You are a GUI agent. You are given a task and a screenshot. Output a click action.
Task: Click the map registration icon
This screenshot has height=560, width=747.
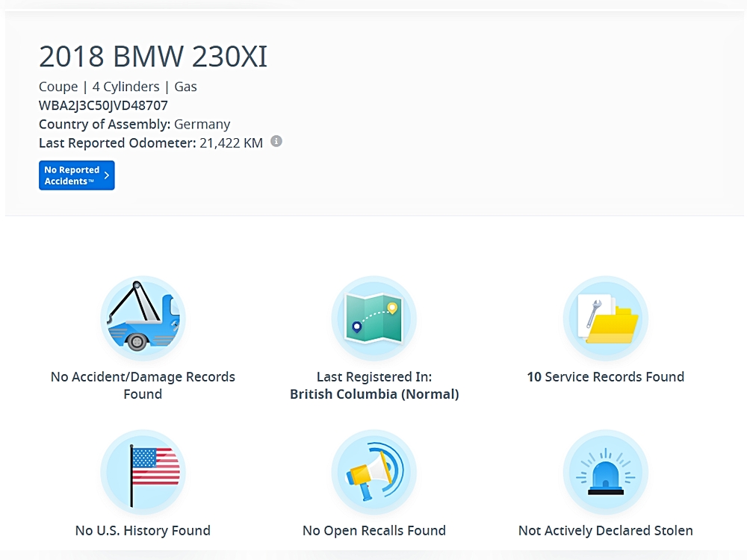(x=373, y=319)
